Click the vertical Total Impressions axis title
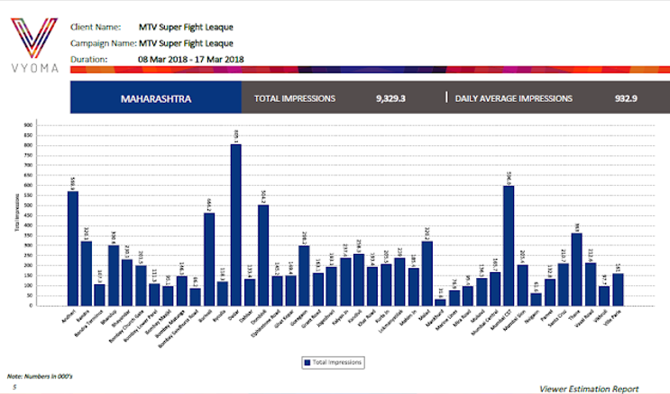 pyautogui.click(x=17, y=212)
